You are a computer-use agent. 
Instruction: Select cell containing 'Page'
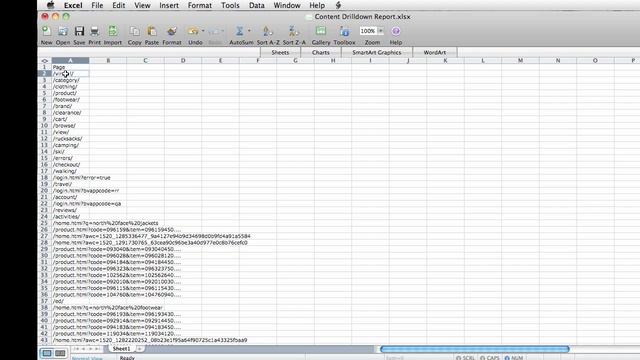tap(70, 67)
